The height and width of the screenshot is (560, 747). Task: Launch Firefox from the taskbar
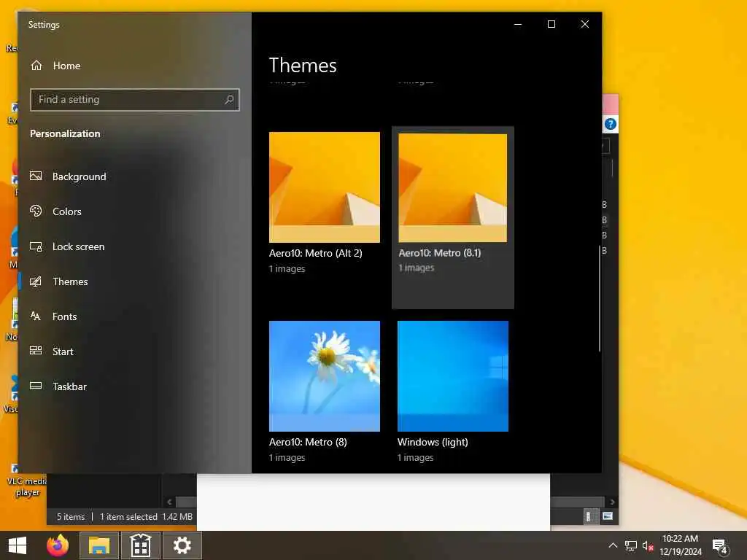pos(58,545)
